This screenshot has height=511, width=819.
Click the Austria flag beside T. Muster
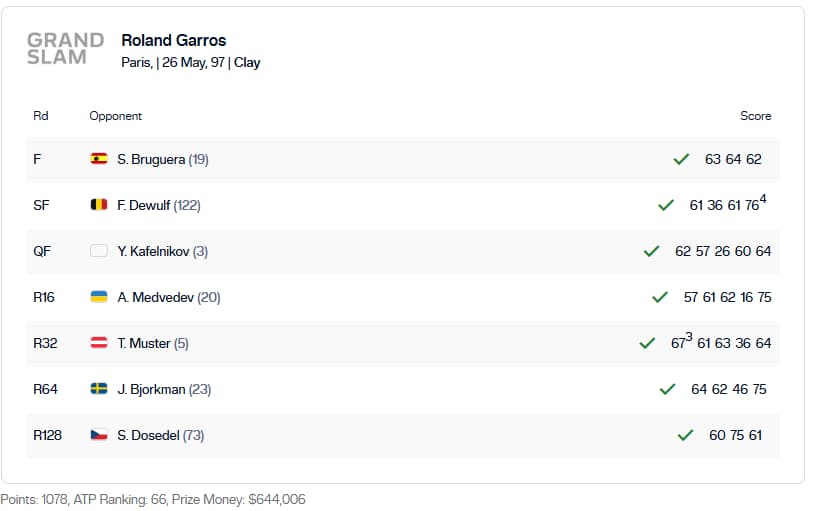[x=99, y=343]
